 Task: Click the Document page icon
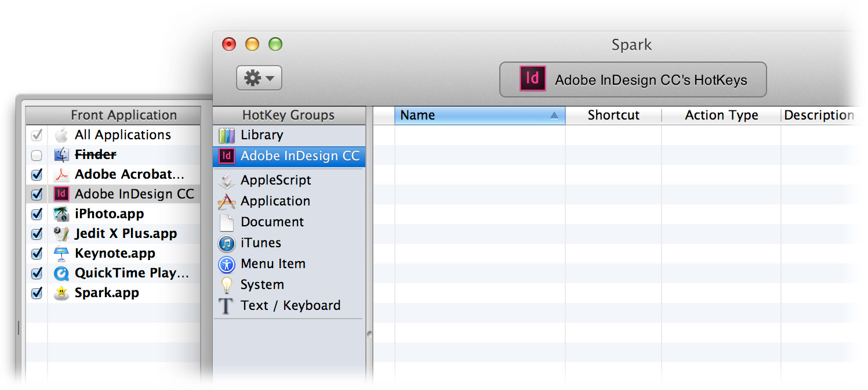click(x=227, y=222)
